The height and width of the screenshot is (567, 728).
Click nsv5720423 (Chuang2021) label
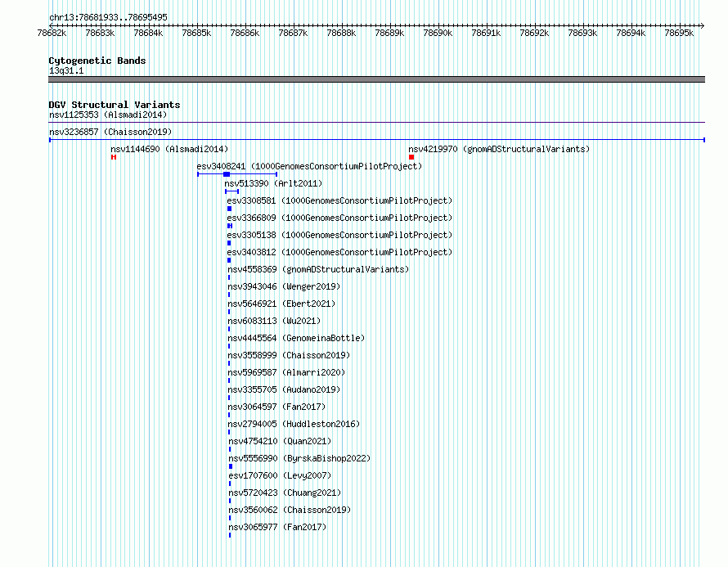[x=285, y=493]
